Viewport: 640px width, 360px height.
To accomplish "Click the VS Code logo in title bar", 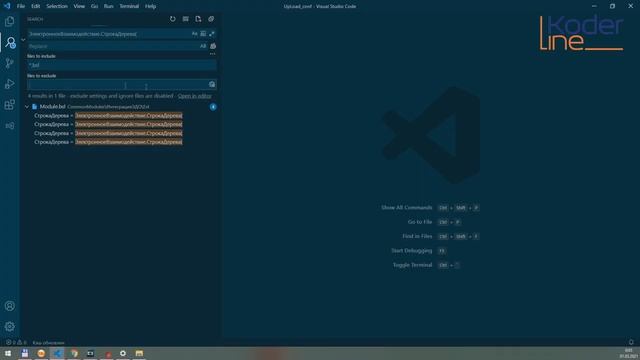I will click(7, 6).
